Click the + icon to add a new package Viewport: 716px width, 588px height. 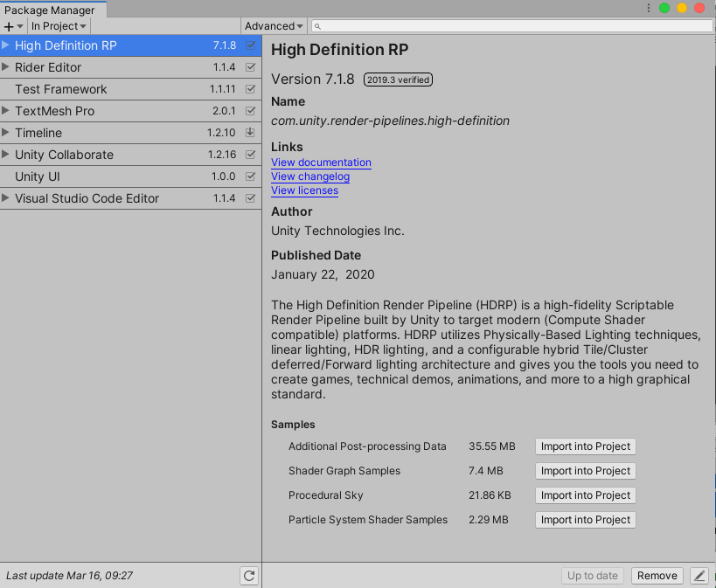9,26
